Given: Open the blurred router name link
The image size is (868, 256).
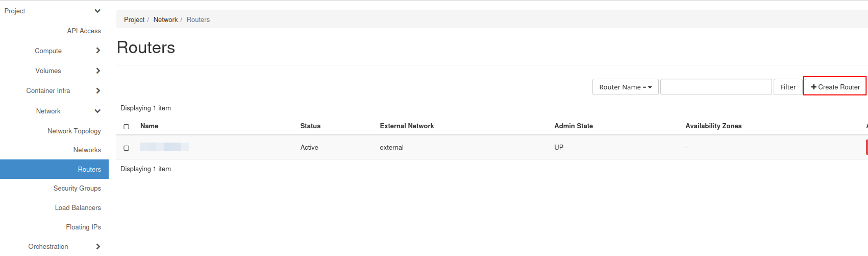Looking at the screenshot, I should [164, 147].
